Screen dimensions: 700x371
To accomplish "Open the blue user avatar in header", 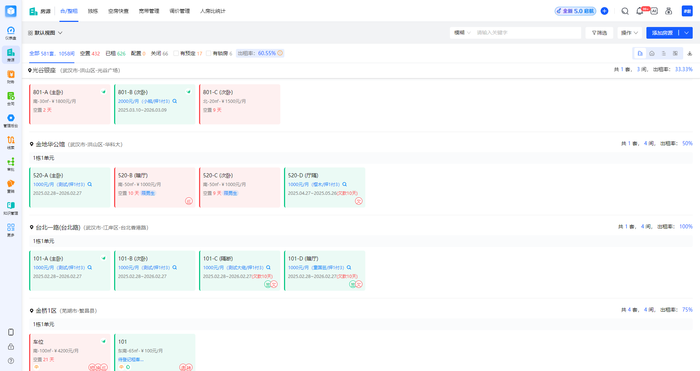I will [687, 11].
